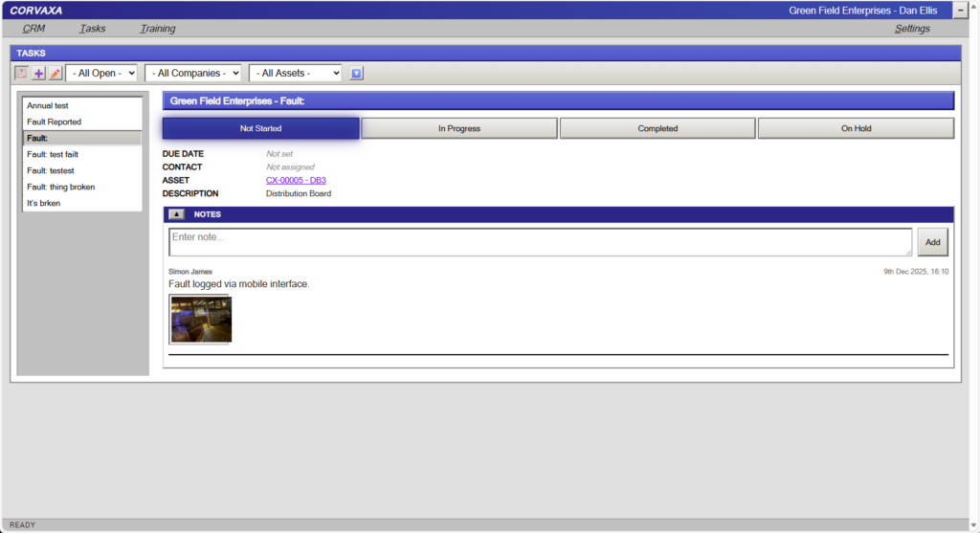Open the All Open status dropdown
Viewport: 980px width, 533px height.
click(x=101, y=74)
